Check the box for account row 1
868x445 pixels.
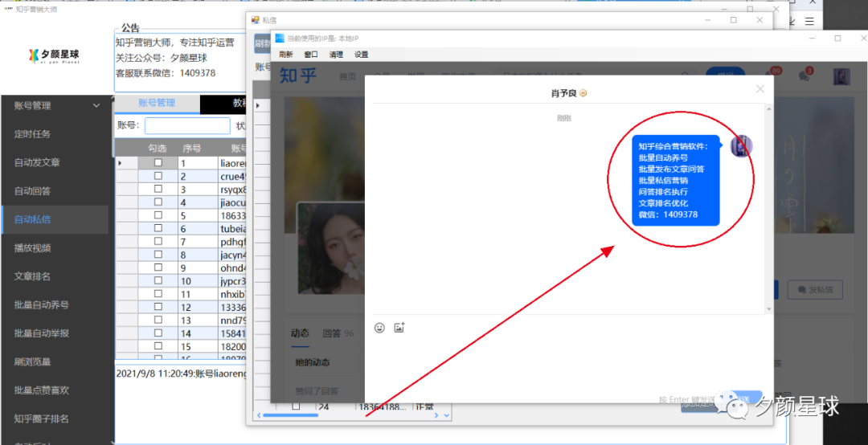click(x=158, y=163)
